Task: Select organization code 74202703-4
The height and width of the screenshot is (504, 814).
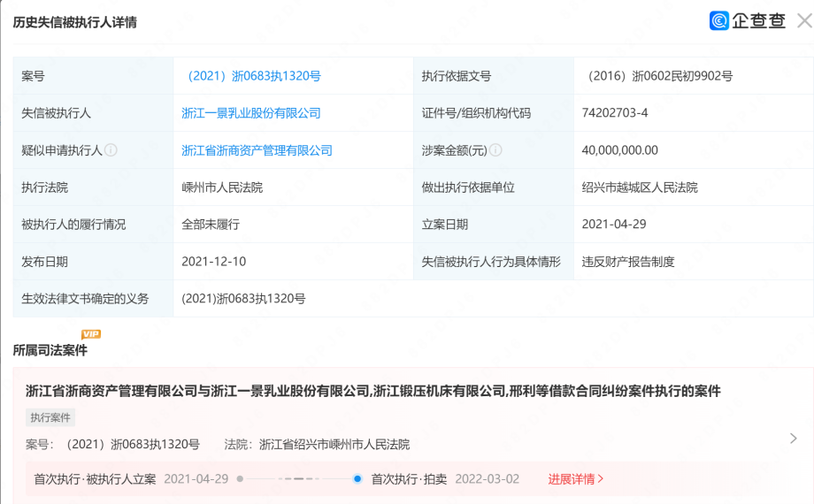Action: click(615, 113)
